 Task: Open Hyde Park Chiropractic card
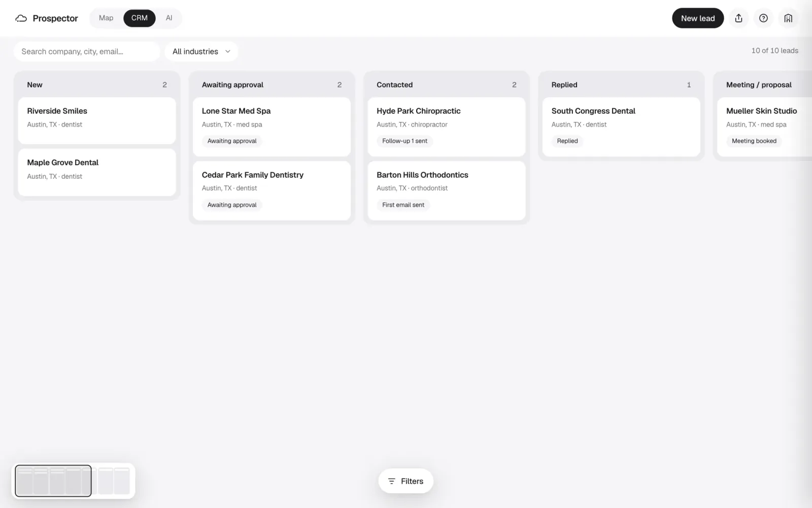[x=447, y=127]
